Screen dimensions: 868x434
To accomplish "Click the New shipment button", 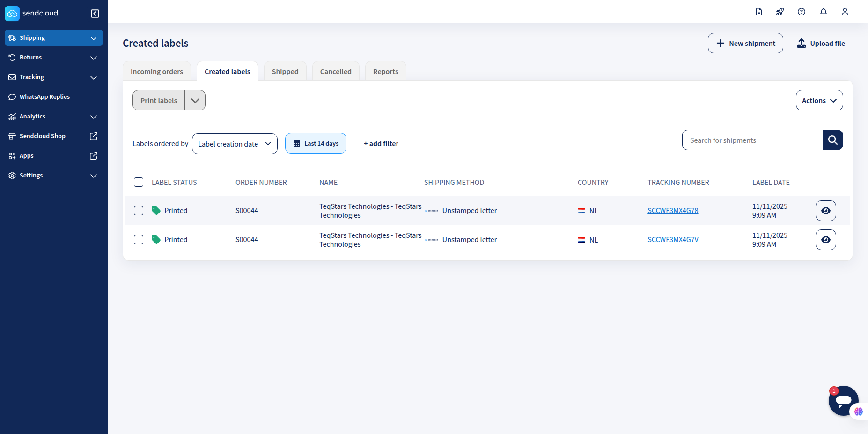I will pyautogui.click(x=745, y=43).
